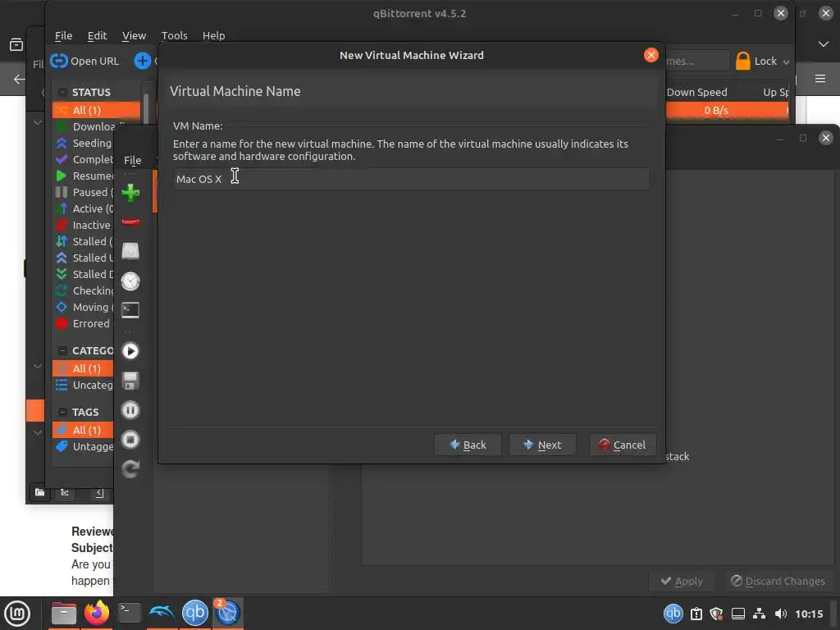Select the Paused status filter
The image size is (840, 630).
84,192
